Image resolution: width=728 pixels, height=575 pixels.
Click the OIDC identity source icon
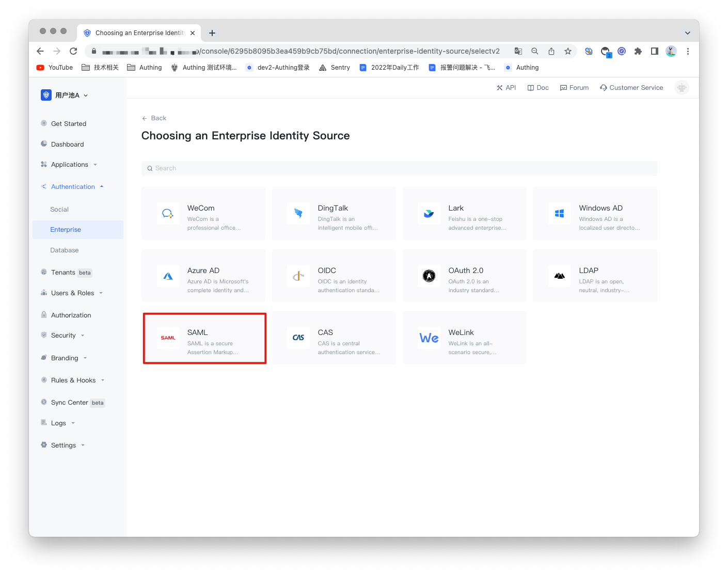298,276
